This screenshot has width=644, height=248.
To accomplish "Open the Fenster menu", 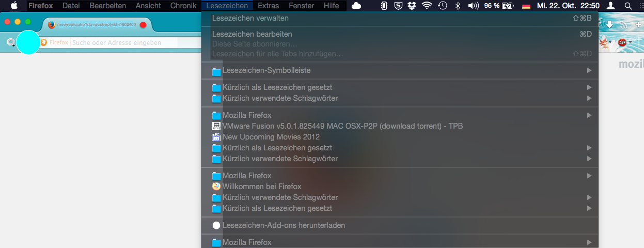I will click(302, 6).
